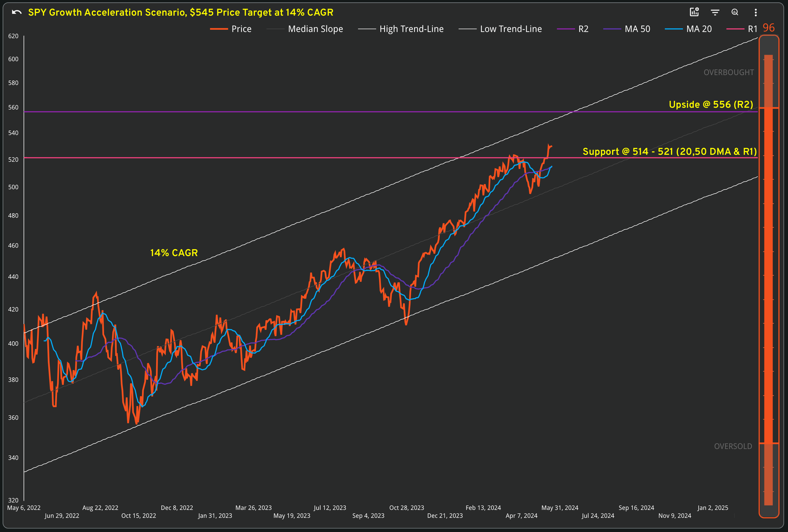Click the x-axis date Aug 22, 2022
Viewport: 788px width, 532px height.
[x=100, y=508]
